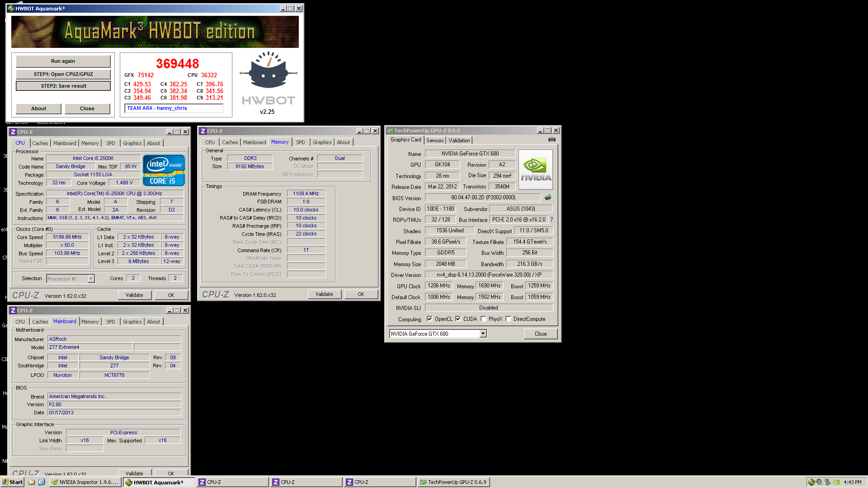This screenshot has height=488, width=868.
Task: Click the Intel Core i5 logo in CPU-Z
Action: coord(164,170)
